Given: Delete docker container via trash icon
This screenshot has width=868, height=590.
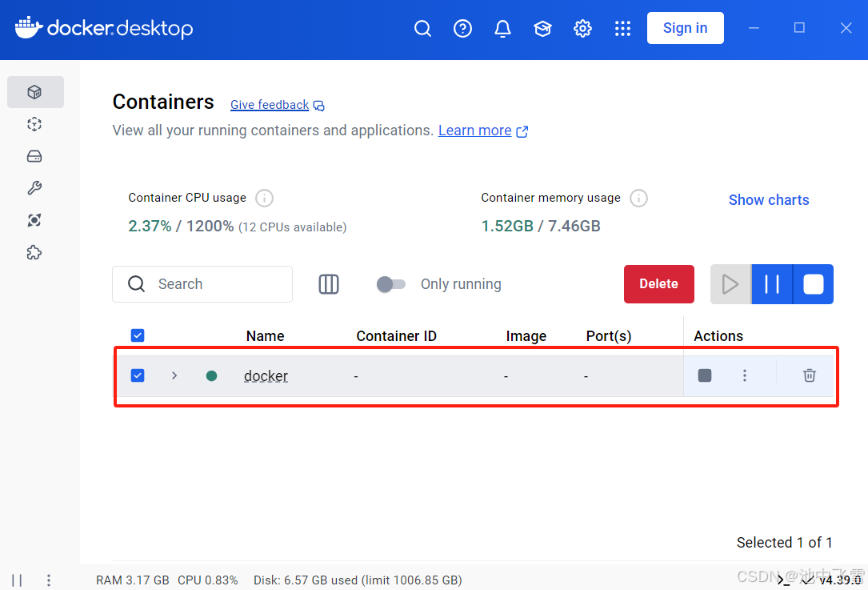Looking at the screenshot, I should [x=810, y=375].
